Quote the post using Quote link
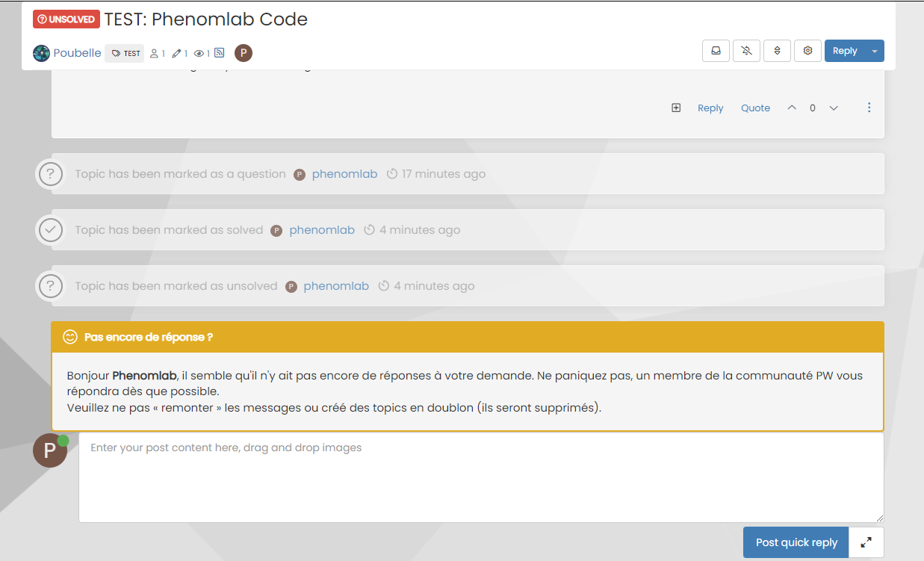924x561 pixels. tap(755, 108)
